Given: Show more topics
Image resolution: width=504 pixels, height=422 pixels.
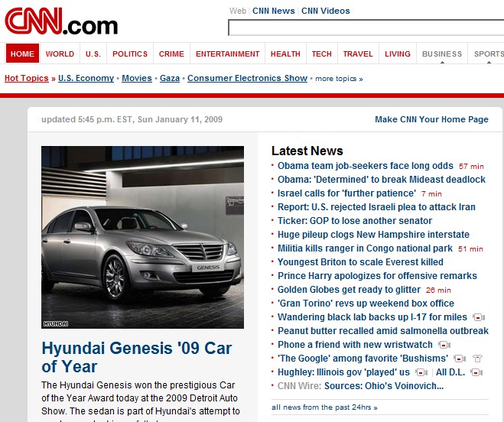Looking at the screenshot, I should (x=339, y=79).
